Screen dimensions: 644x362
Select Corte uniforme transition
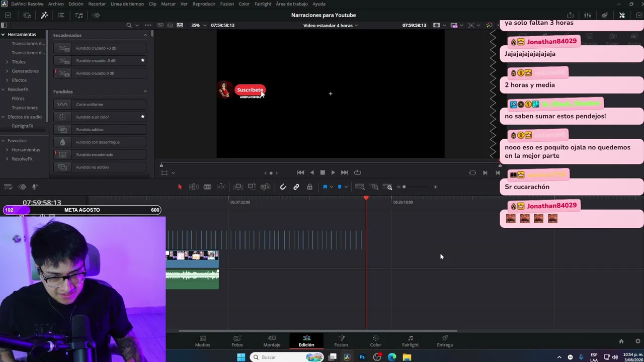(x=100, y=105)
